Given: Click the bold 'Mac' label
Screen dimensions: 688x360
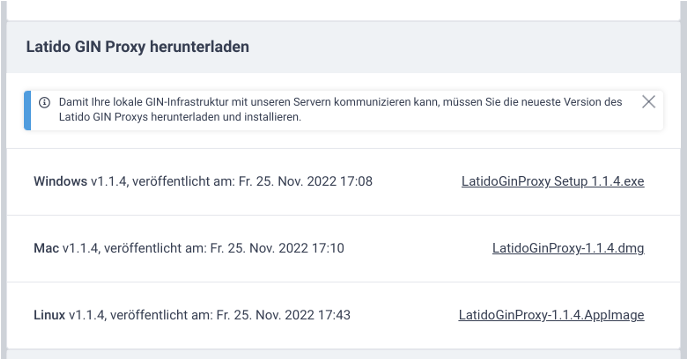Looking at the screenshot, I should pyautogui.click(x=46, y=248).
